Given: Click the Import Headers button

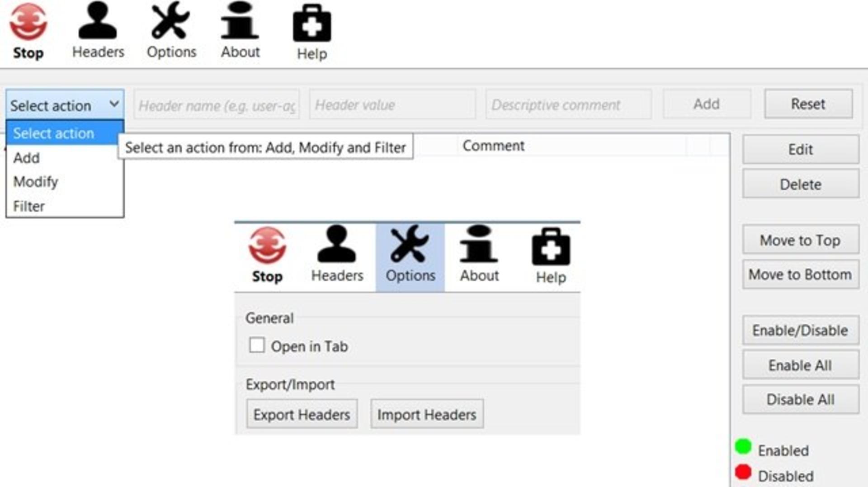Looking at the screenshot, I should click(427, 414).
